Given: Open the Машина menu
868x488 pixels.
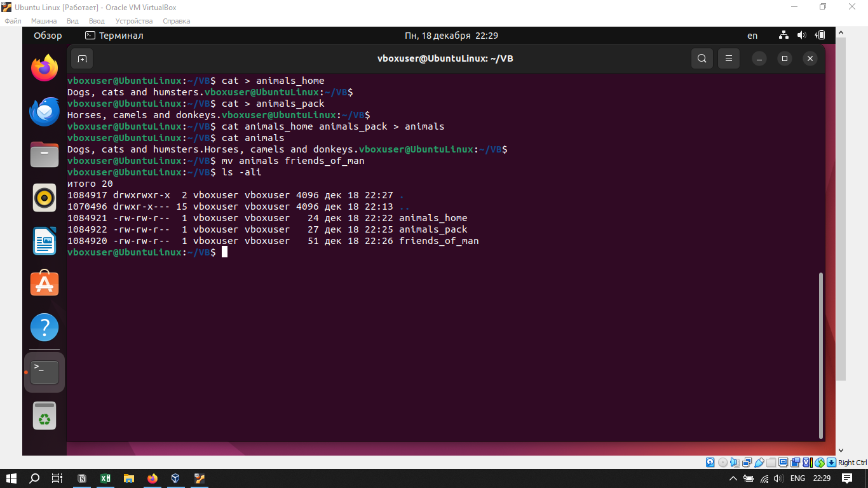Looking at the screenshot, I should coord(44,21).
